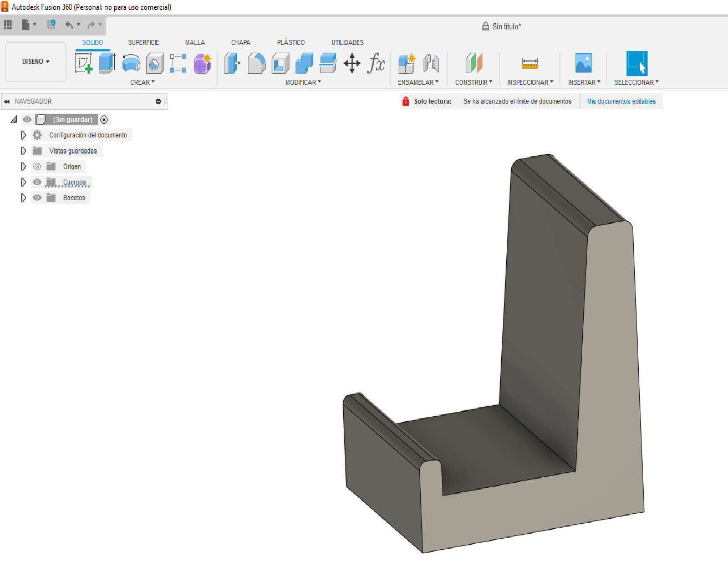Select the Offset Plane construction tool
The height and width of the screenshot is (572, 728).
coord(474,63)
